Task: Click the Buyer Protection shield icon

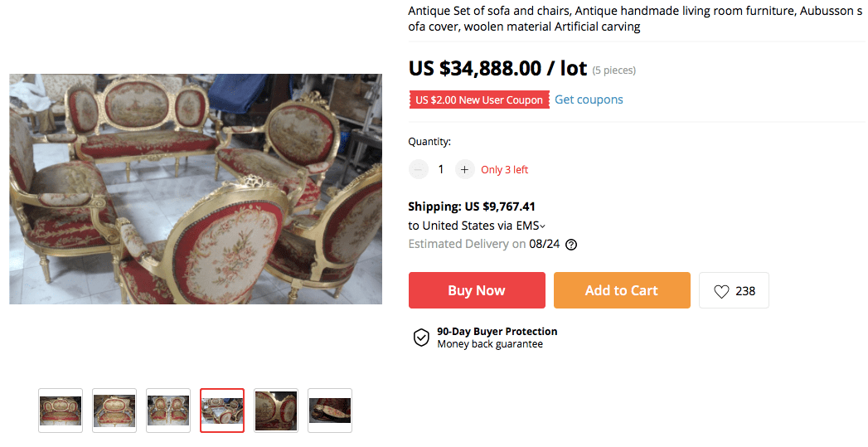Action: click(421, 338)
